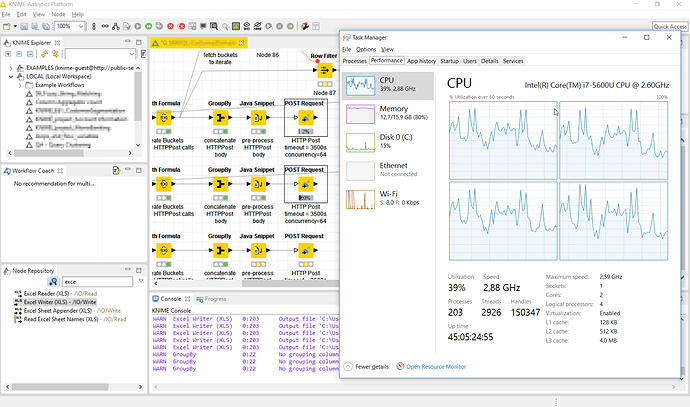Select Memory in Task Manager sidebar
Screen dimensions: 690x407
[388, 114]
